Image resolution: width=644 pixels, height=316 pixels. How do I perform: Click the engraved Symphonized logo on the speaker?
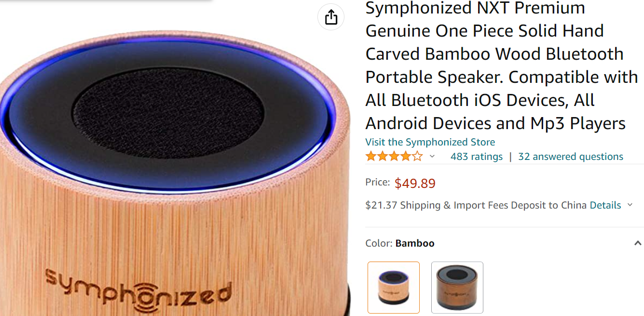click(137, 291)
